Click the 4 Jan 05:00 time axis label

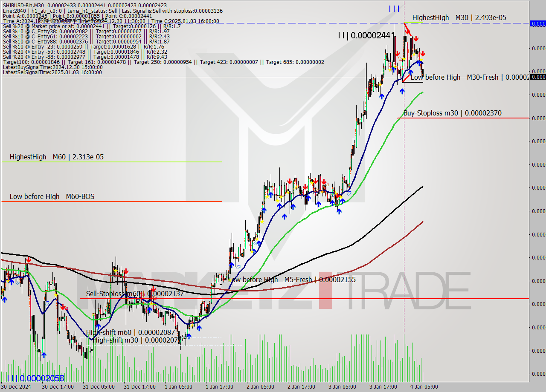pyautogui.click(x=424, y=387)
